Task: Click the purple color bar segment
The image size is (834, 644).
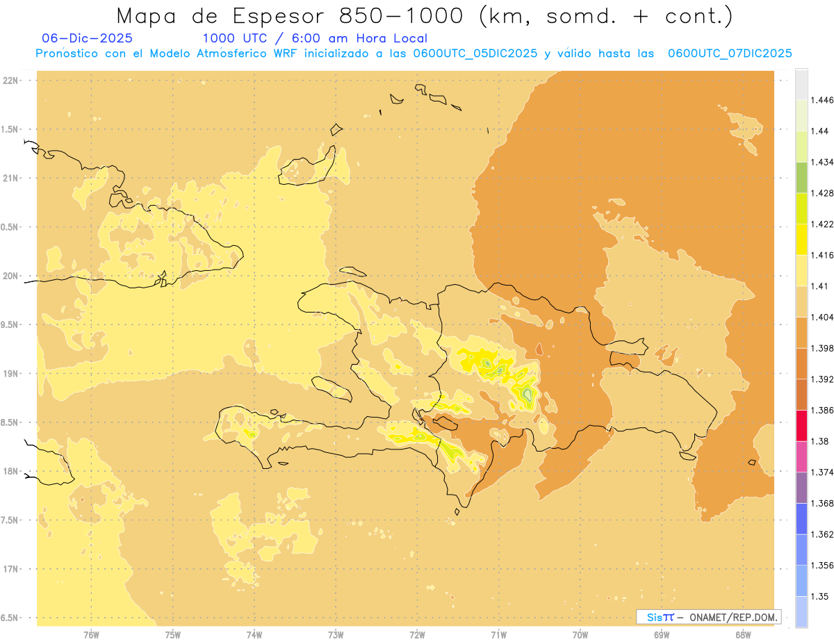Action: [x=801, y=488]
